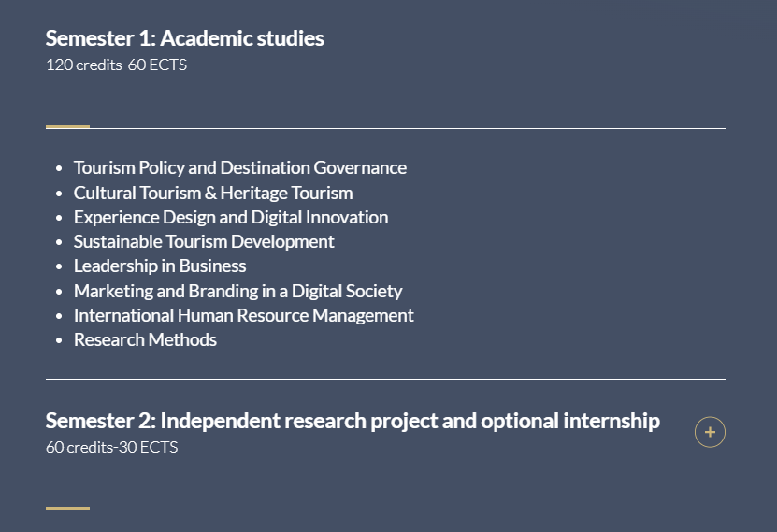
Task: Click the 60 credits-30 ECTS text
Action: pyautogui.click(x=111, y=447)
